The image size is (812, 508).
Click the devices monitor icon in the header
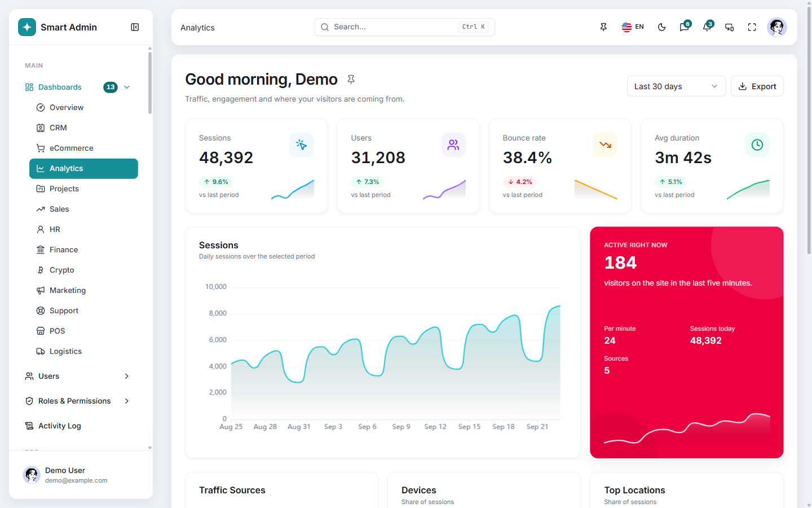(x=730, y=27)
